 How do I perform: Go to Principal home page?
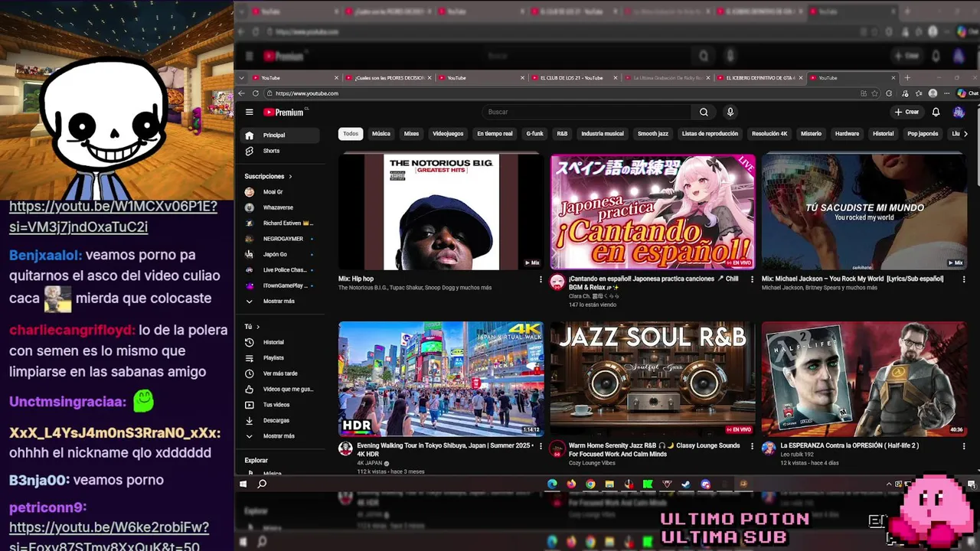280,135
